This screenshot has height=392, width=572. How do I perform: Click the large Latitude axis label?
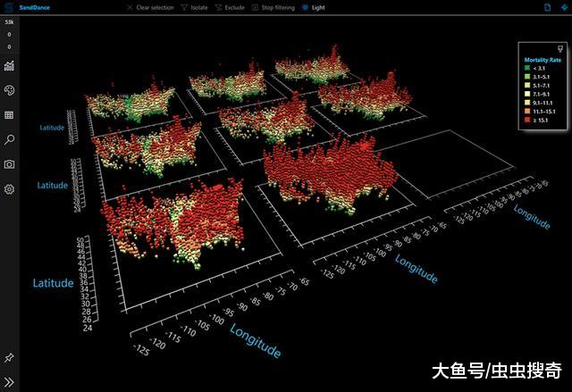[53, 283]
